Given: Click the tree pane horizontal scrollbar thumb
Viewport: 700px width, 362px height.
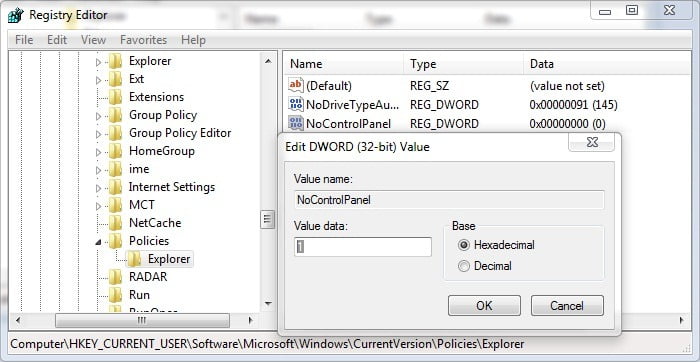Looking at the screenshot, I should tap(142, 320).
